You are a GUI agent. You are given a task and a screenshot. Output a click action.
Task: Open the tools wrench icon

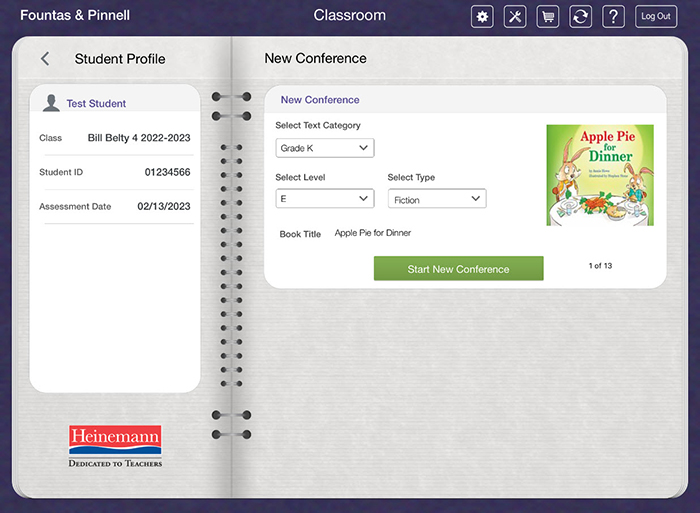pos(514,16)
